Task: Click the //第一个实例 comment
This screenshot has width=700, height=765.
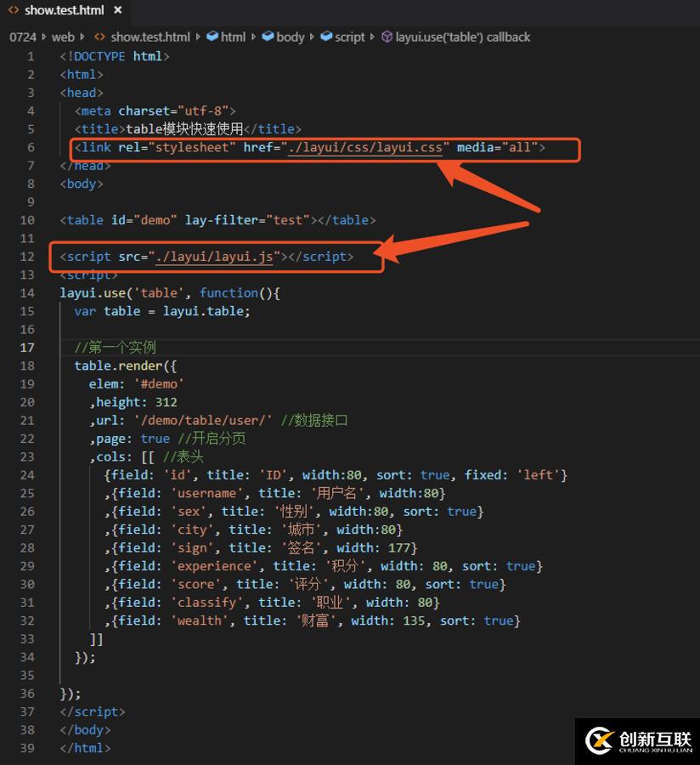Action: click(x=115, y=348)
